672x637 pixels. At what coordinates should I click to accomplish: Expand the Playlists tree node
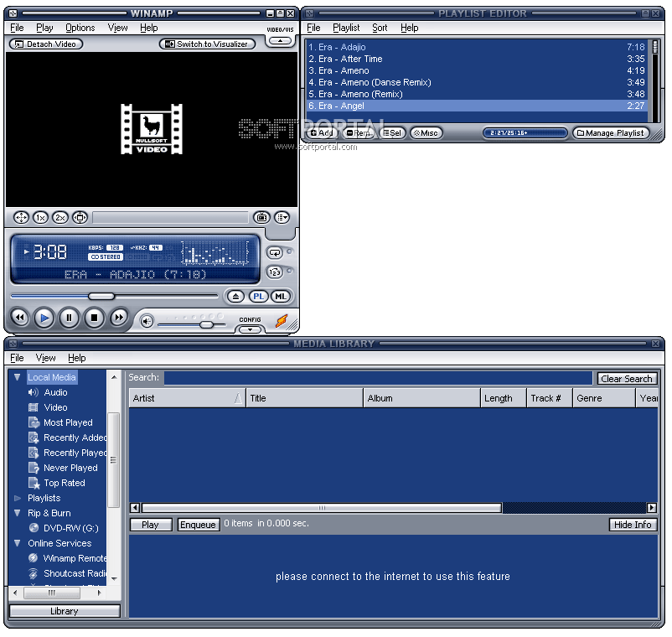pos(18,498)
